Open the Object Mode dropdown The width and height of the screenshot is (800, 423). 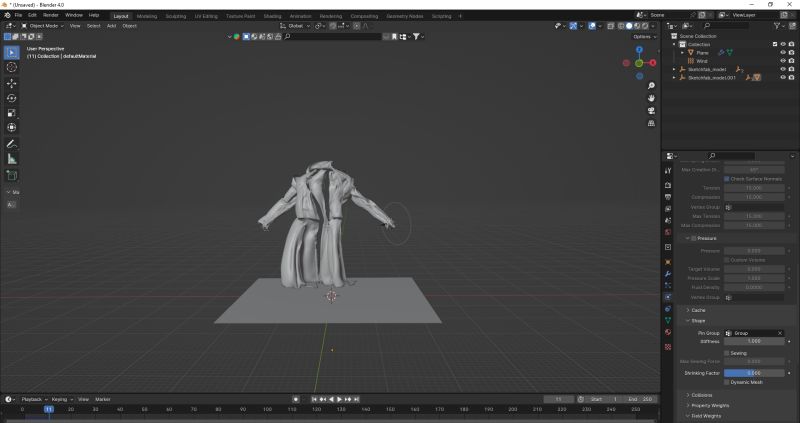pyautogui.click(x=43, y=26)
